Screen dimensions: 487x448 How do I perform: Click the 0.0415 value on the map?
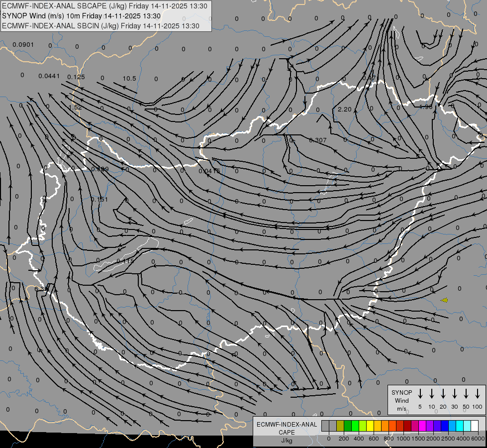209,171
